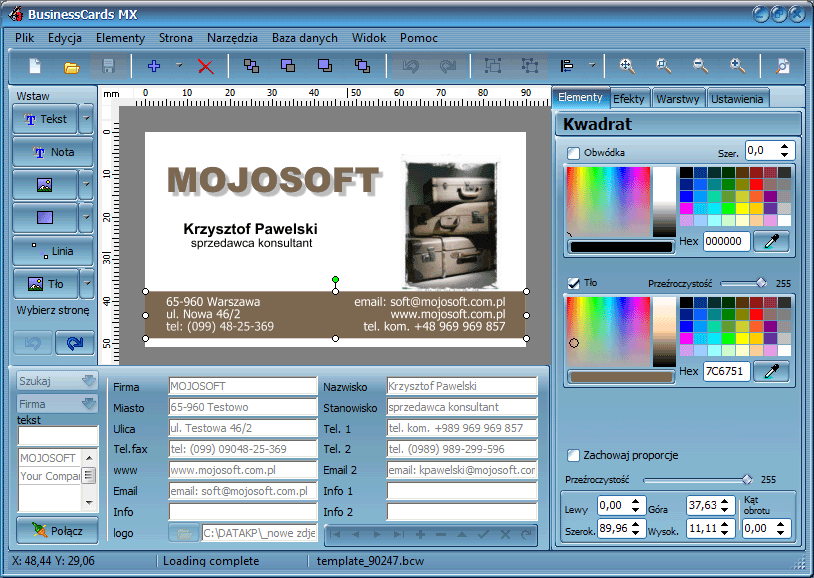The width and height of the screenshot is (814, 578).
Task: Toggle Zachowaj proporcje checkbox
Action: (573, 455)
